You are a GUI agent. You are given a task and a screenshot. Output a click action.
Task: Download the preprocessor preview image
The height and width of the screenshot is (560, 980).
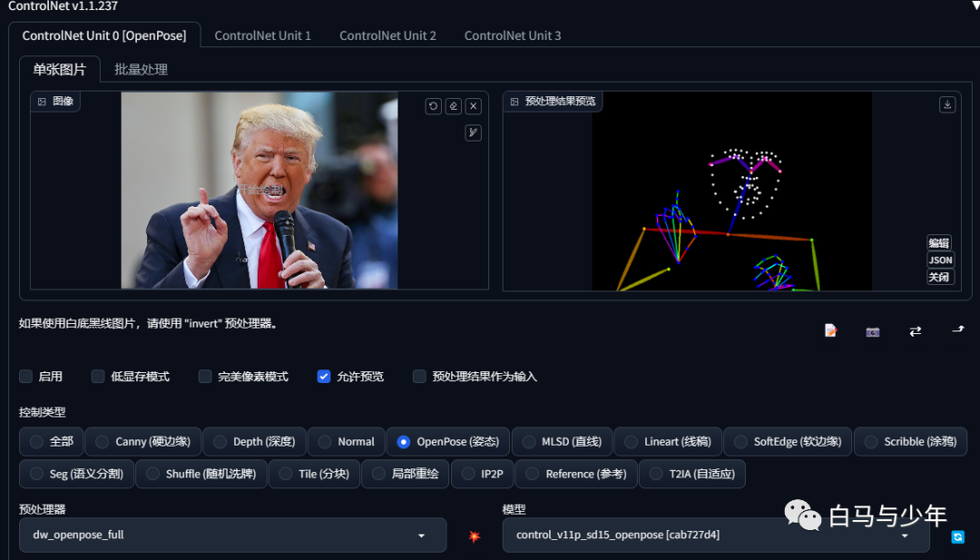[947, 104]
